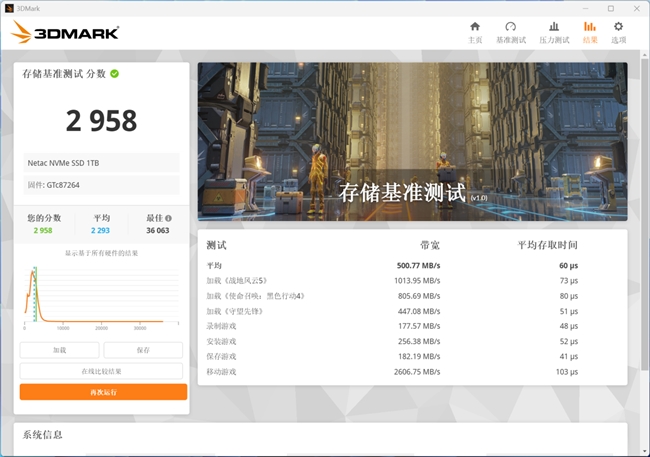Screen dimensions: 650x457
Task: Click the 60 µs average access time
Action: coord(568,265)
